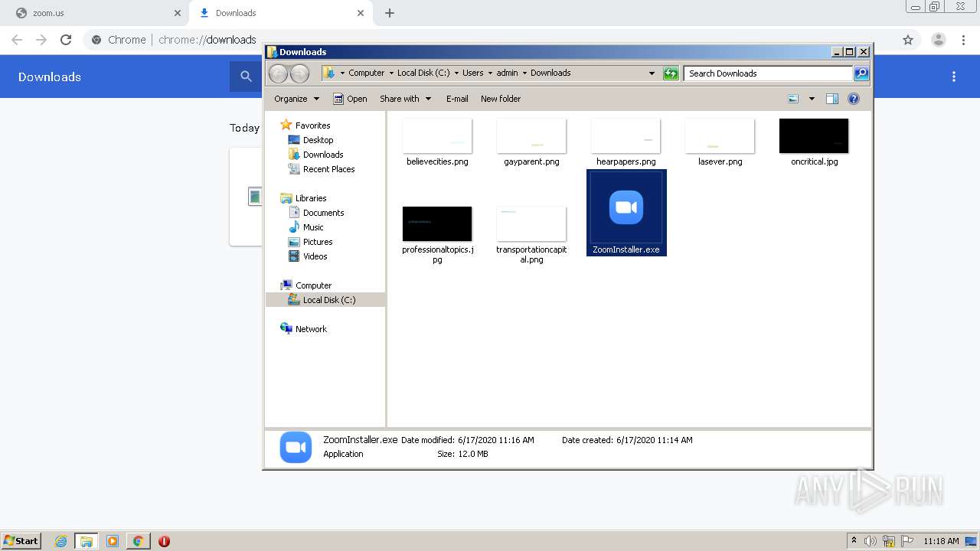Show hidden tray icons arrow
Screen dimensions: 980x551
tap(854, 541)
